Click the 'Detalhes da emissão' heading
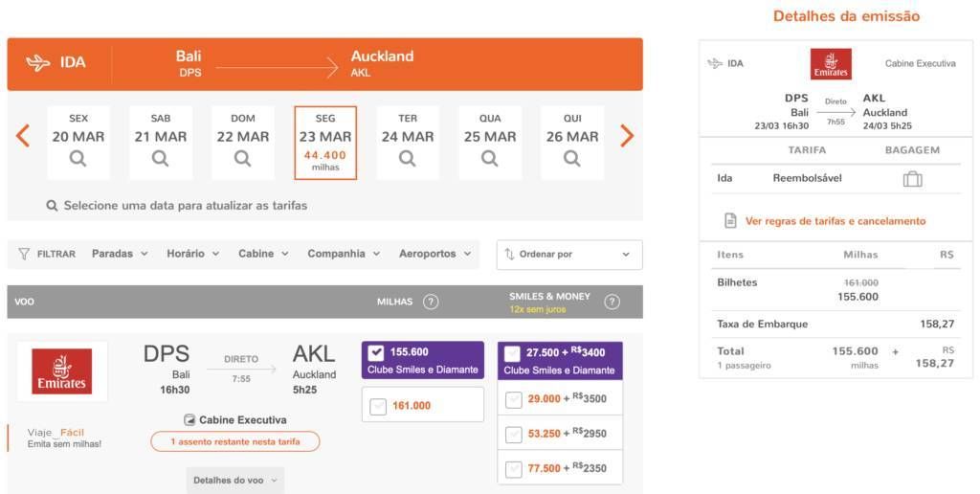 coord(846,16)
